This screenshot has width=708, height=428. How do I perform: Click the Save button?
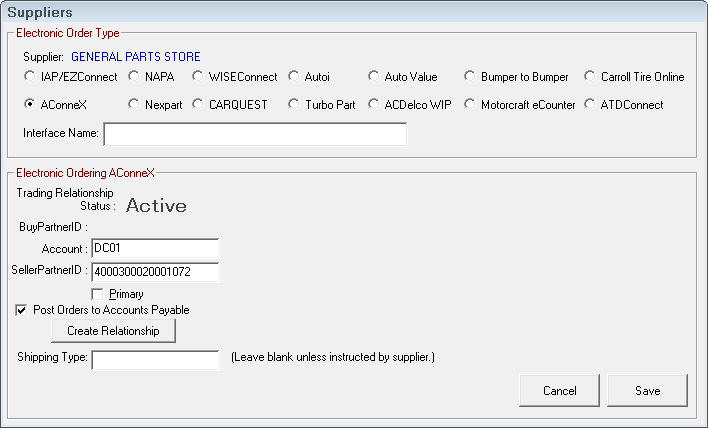[647, 390]
